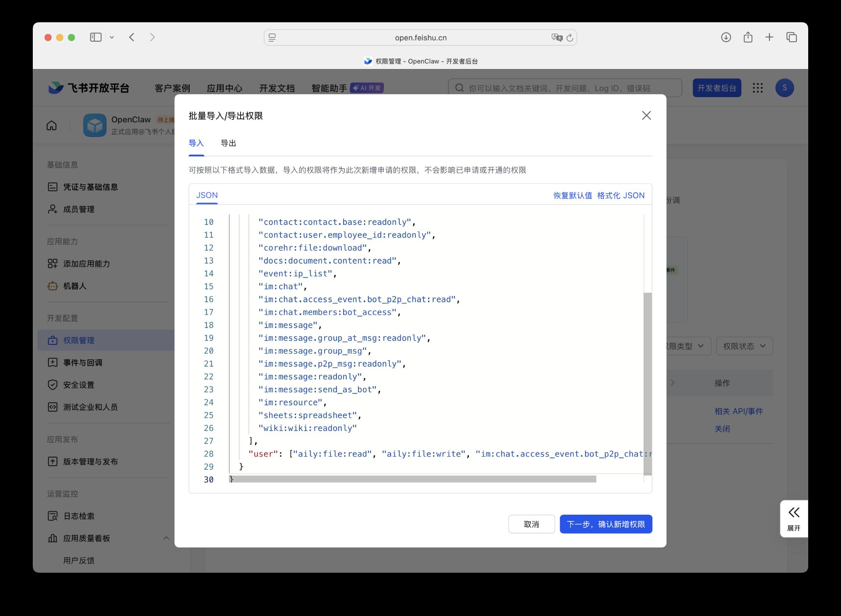Click the page reload icon
841x616 pixels.
(570, 38)
